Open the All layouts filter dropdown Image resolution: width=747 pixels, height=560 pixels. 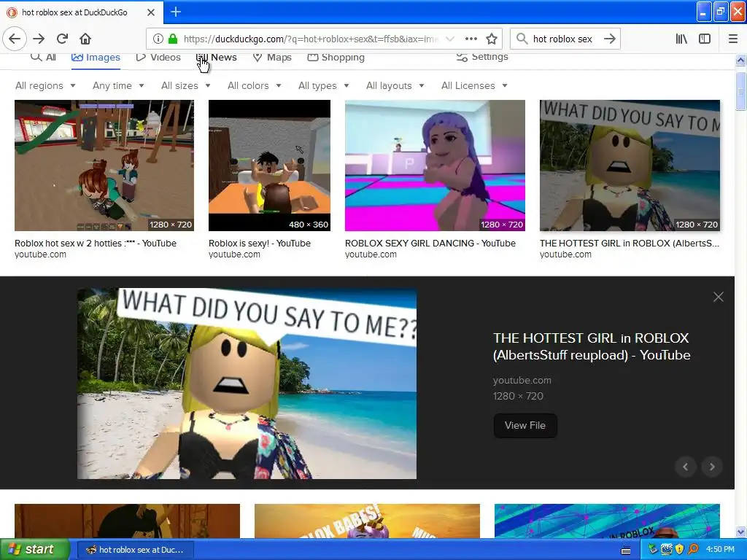pyautogui.click(x=395, y=86)
